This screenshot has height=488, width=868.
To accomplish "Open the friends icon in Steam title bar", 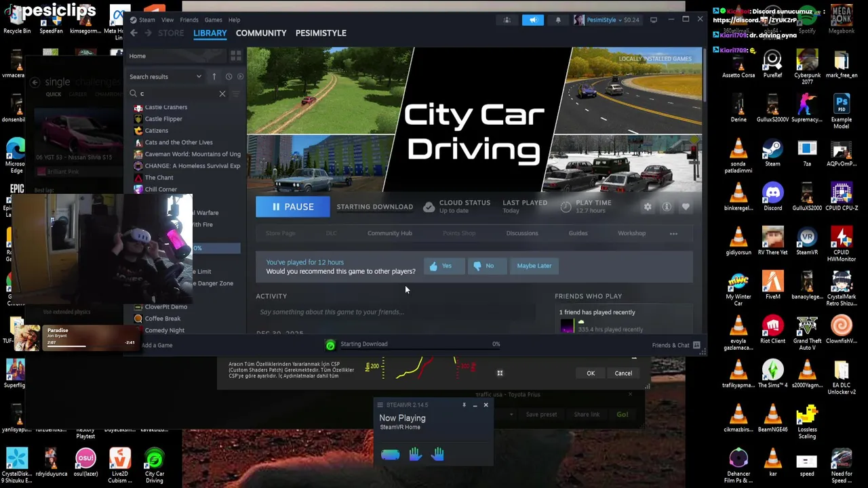I will pyautogui.click(x=507, y=20).
